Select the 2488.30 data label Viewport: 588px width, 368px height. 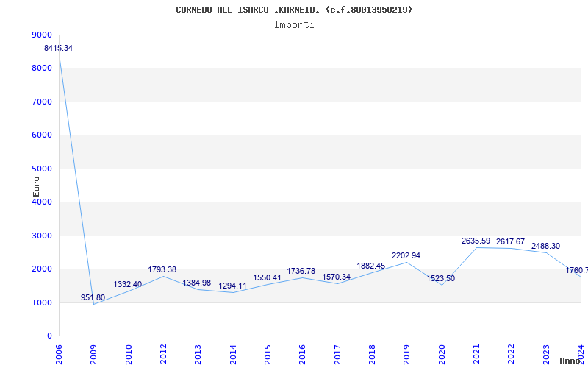(x=545, y=247)
